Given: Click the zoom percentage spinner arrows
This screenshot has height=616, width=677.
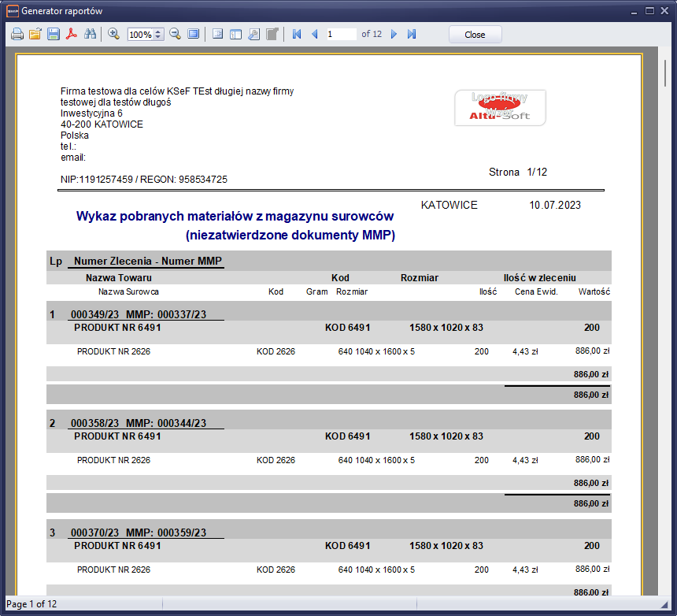Looking at the screenshot, I should click(x=158, y=35).
